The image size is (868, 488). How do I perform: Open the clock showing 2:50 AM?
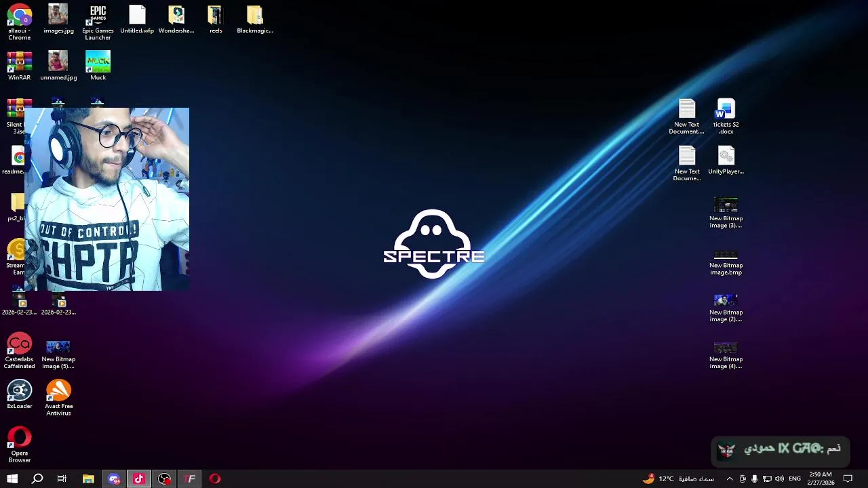[x=821, y=479]
